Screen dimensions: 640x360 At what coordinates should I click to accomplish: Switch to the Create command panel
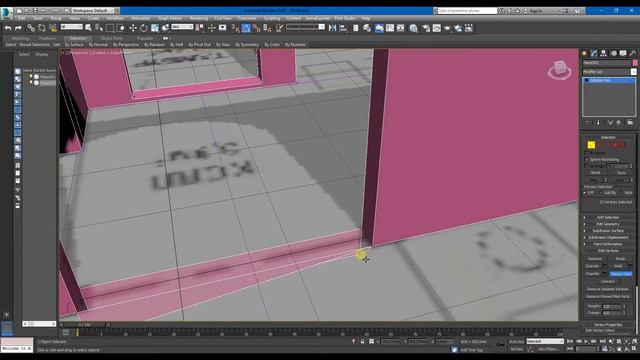[x=584, y=53]
